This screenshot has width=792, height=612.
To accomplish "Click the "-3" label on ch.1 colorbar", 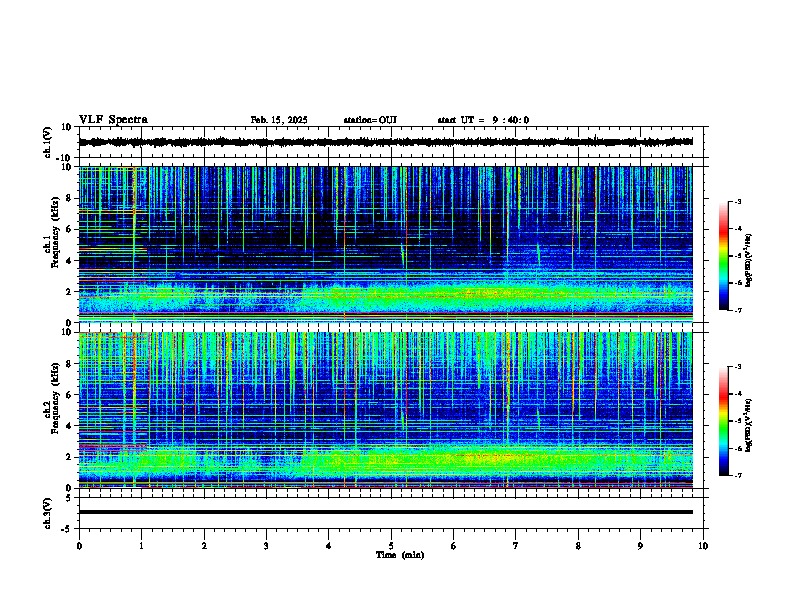I will pyautogui.click(x=737, y=201).
